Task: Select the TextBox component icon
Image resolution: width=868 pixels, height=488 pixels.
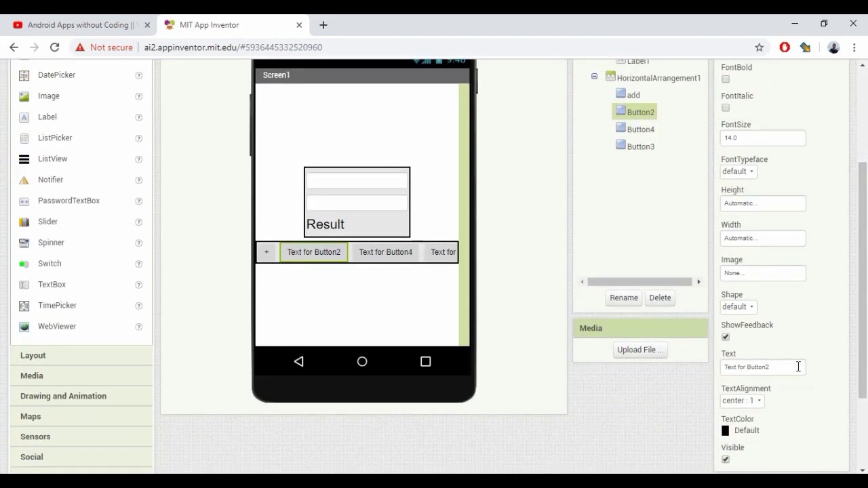Action: click(x=24, y=285)
